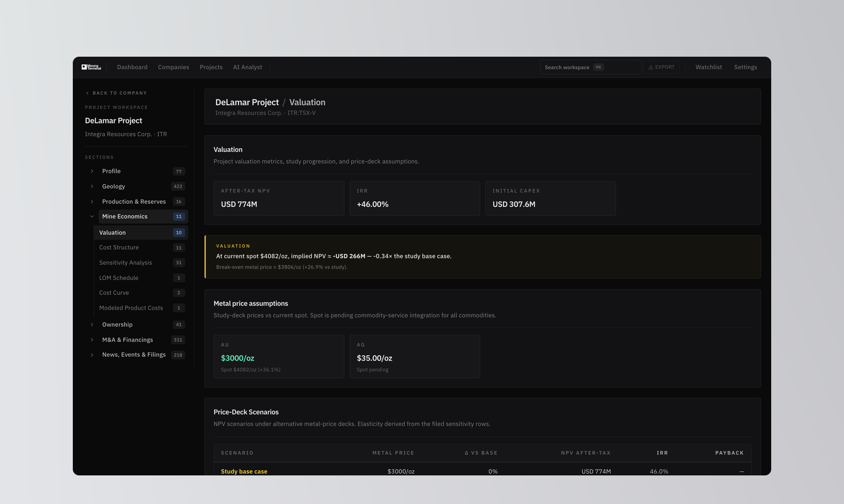Collapse the Mine Economics chevron
The image size is (844, 504).
coord(92,216)
